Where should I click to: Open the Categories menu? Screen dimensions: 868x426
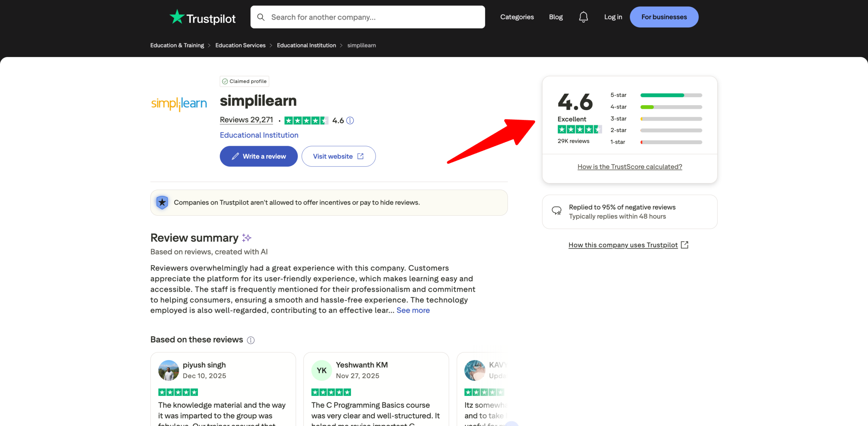click(517, 17)
